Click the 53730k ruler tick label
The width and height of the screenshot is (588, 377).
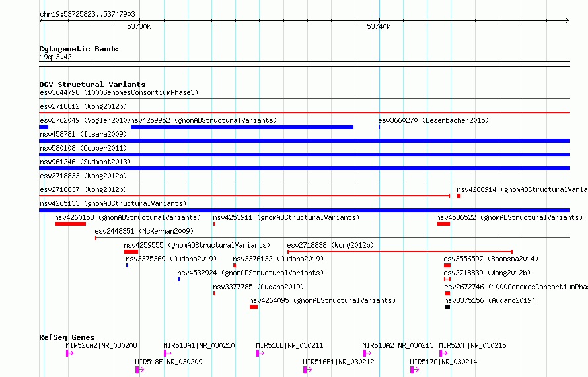[139, 26]
